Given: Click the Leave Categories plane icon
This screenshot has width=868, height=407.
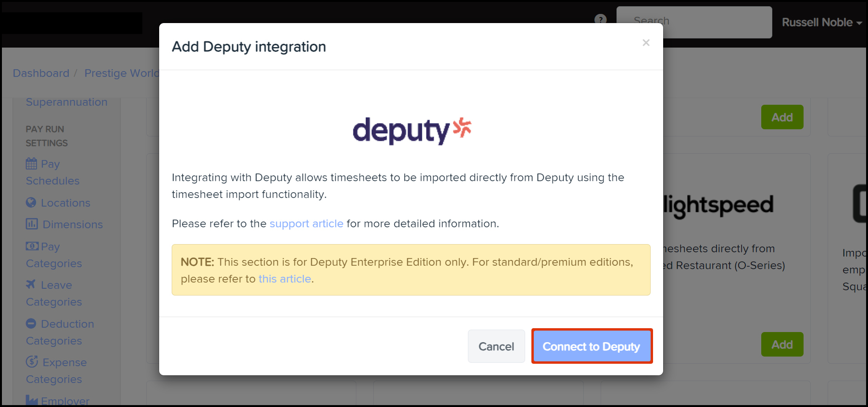Looking at the screenshot, I should [x=31, y=284].
